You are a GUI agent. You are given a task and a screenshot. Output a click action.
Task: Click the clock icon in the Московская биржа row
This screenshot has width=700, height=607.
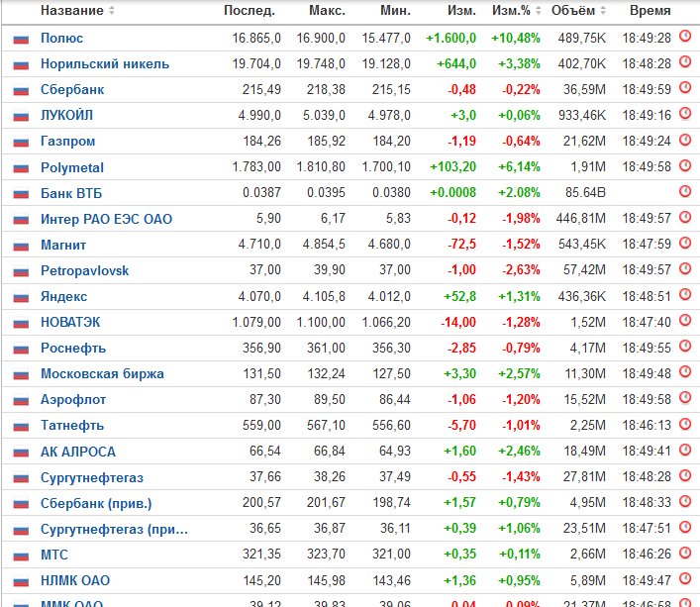click(x=685, y=372)
